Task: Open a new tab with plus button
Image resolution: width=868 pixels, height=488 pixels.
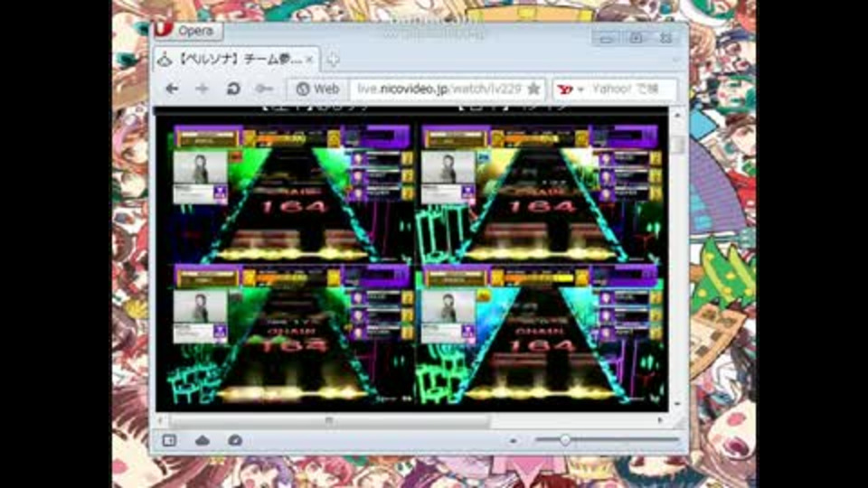Action: tap(332, 60)
